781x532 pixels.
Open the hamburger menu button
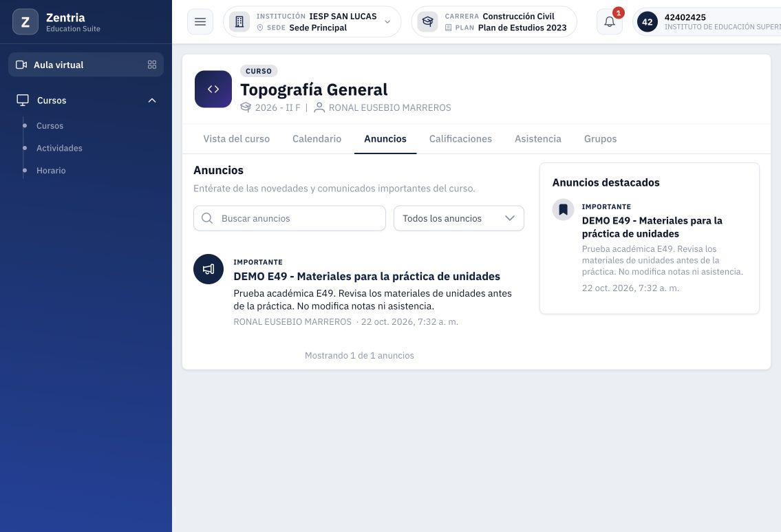pos(200,22)
